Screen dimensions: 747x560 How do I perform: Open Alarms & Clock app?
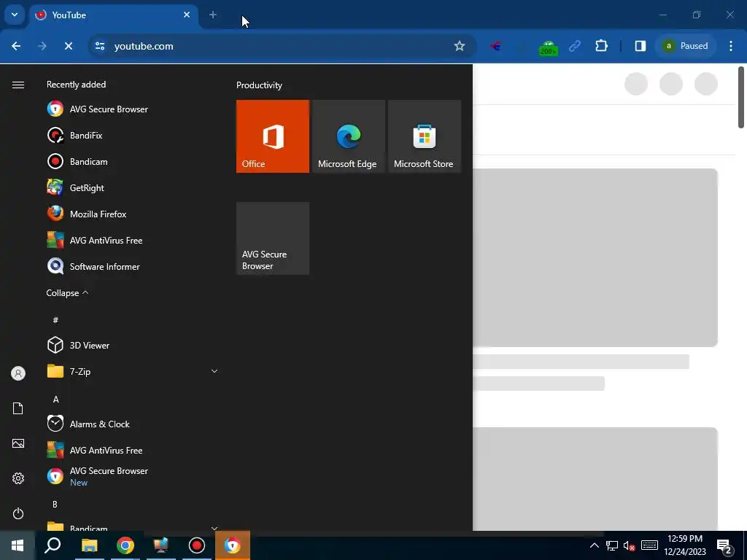(133, 424)
